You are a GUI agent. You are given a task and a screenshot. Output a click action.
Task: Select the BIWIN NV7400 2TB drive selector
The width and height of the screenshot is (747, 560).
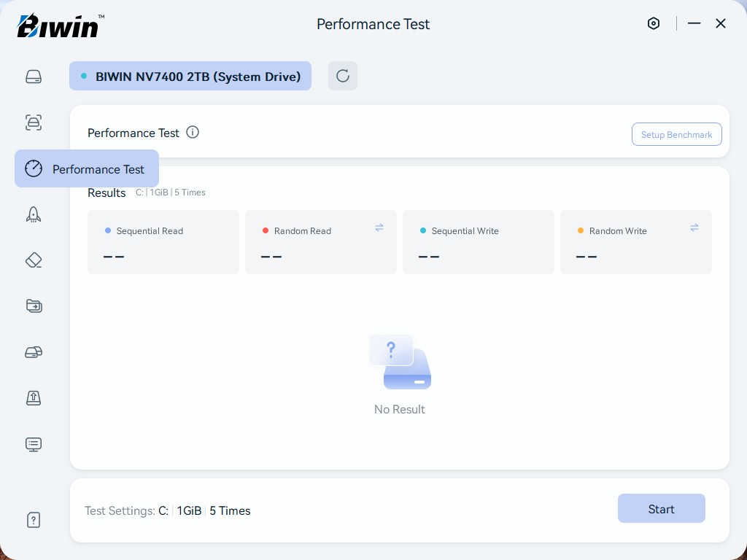[190, 76]
